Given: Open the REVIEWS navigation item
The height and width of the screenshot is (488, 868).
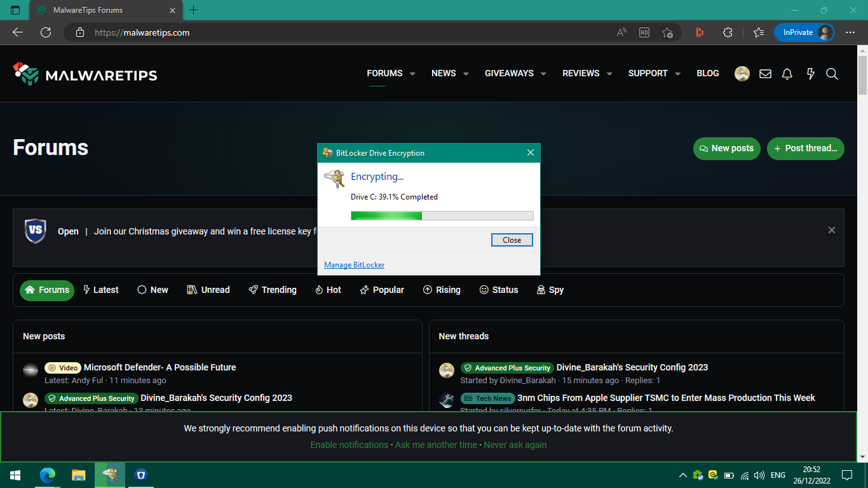Looking at the screenshot, I should pyautogui.click(x=581, y=73).
